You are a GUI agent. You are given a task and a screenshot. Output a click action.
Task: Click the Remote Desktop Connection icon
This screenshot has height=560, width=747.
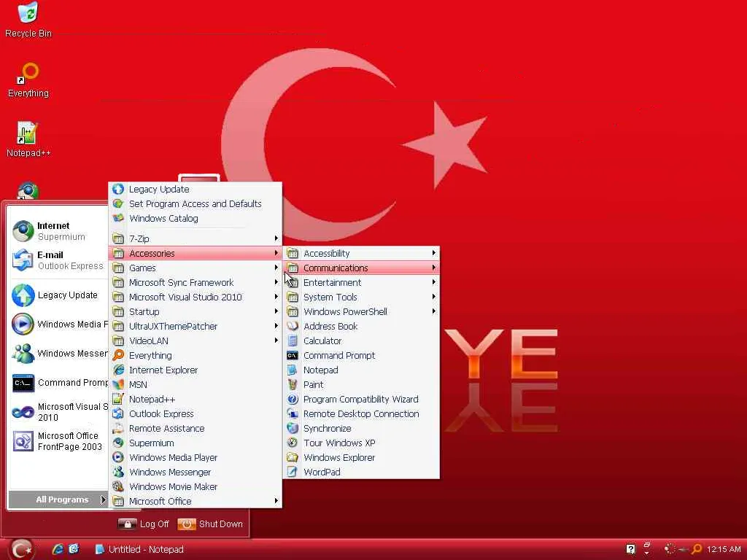(293, 414)
